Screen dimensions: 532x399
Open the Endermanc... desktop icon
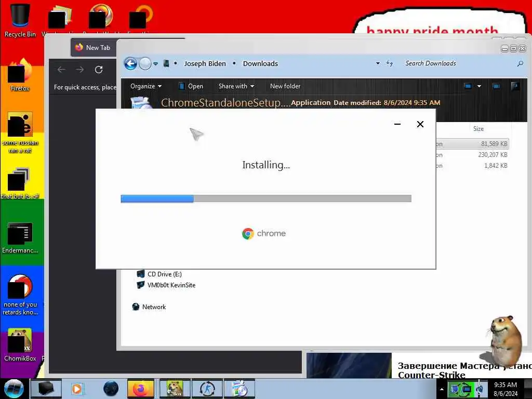pos(20,238)
